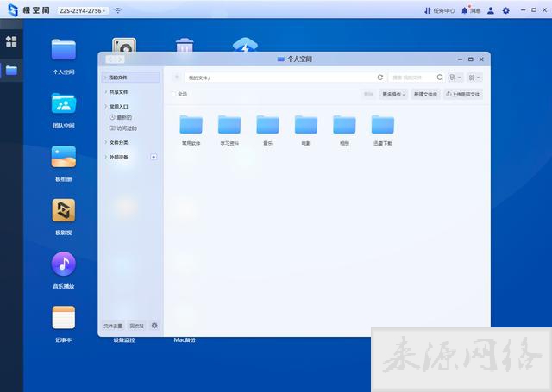Open file manager settings gear in sidebar
This screenshot has height=392, width=552.
154,326
